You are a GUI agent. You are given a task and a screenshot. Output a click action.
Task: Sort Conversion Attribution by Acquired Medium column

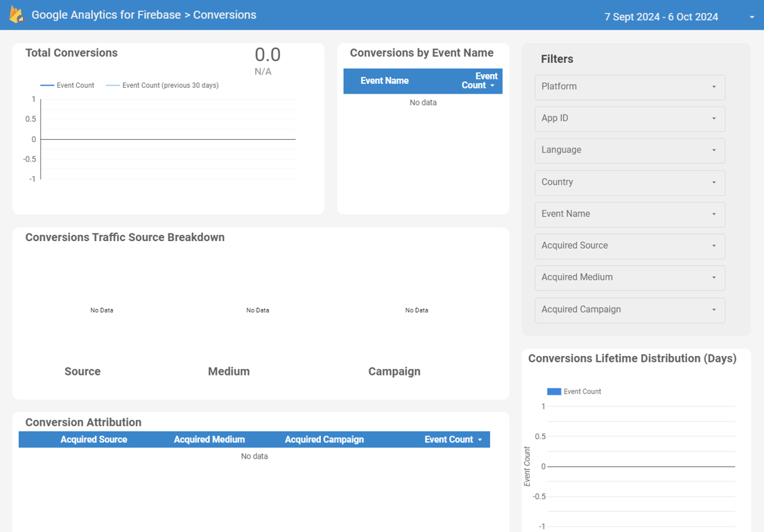(x=209, y=439)
